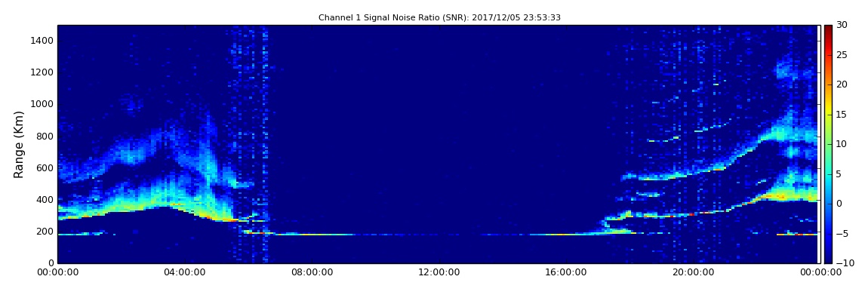Screen dimensions: 868x307
Task: Click the 1200 range tick label
Action: click(x=42, y=72)
